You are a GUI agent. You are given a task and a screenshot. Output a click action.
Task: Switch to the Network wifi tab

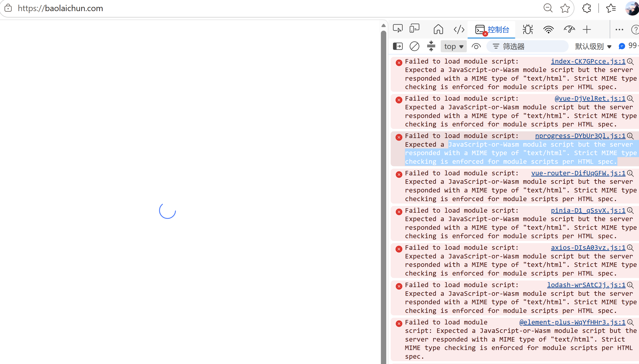[548, 30]
